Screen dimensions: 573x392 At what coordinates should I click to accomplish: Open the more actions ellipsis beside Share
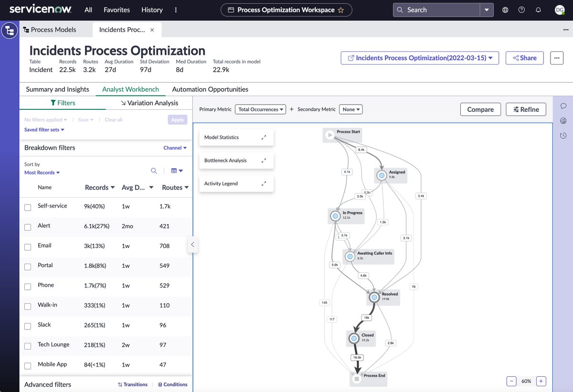[x=557, y=58]
